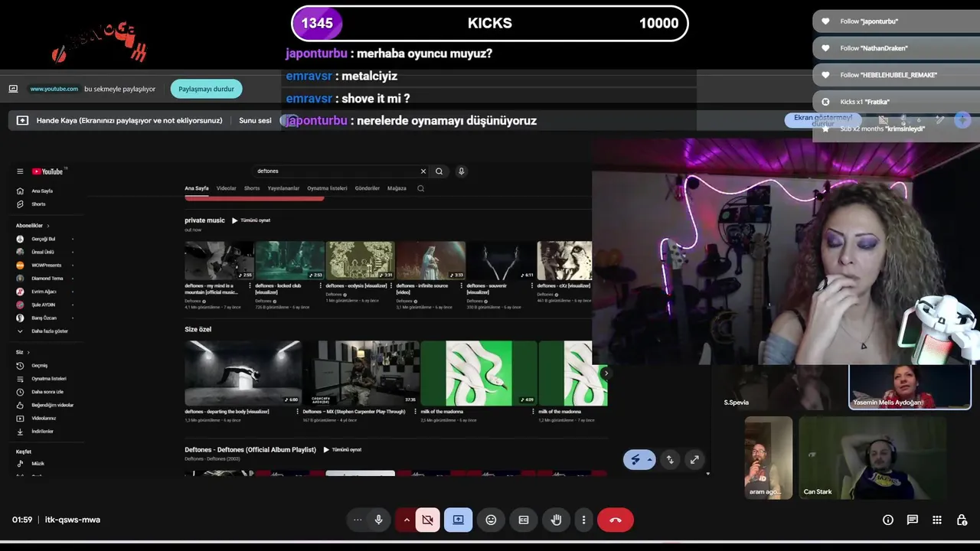Start YouTube voice search with microphone
Screen dimensions: 980x551
461,171
